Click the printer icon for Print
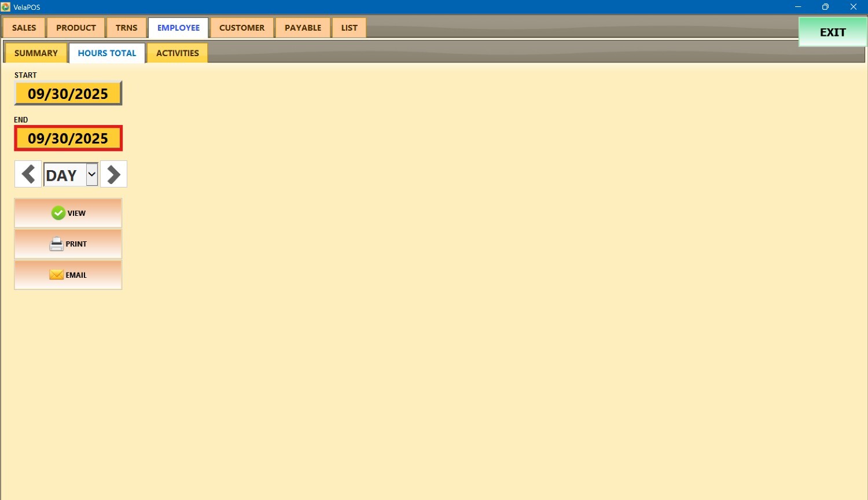 pos(56,244)
